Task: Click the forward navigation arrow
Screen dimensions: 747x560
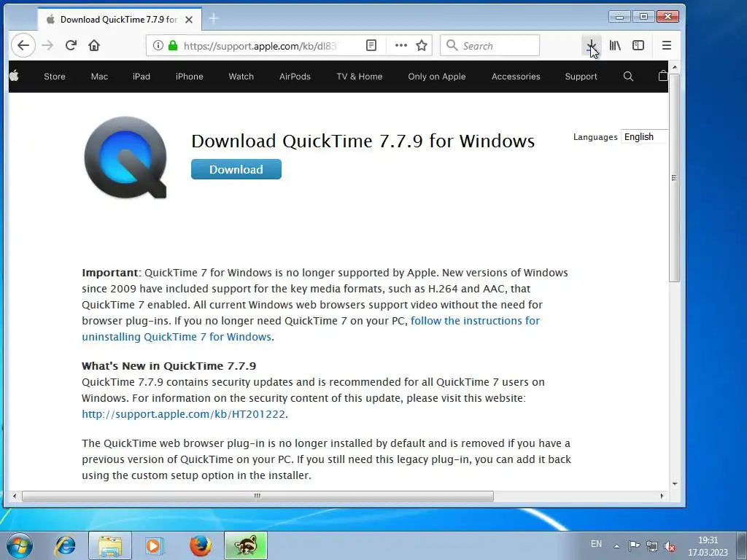Action: pyautogui.click(x=47, y=46)
